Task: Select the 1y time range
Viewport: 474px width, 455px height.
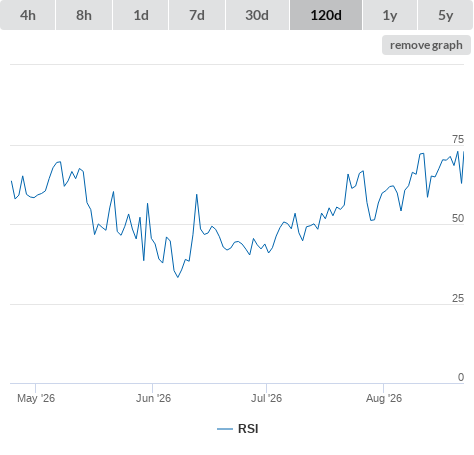Action: (390, 15)
